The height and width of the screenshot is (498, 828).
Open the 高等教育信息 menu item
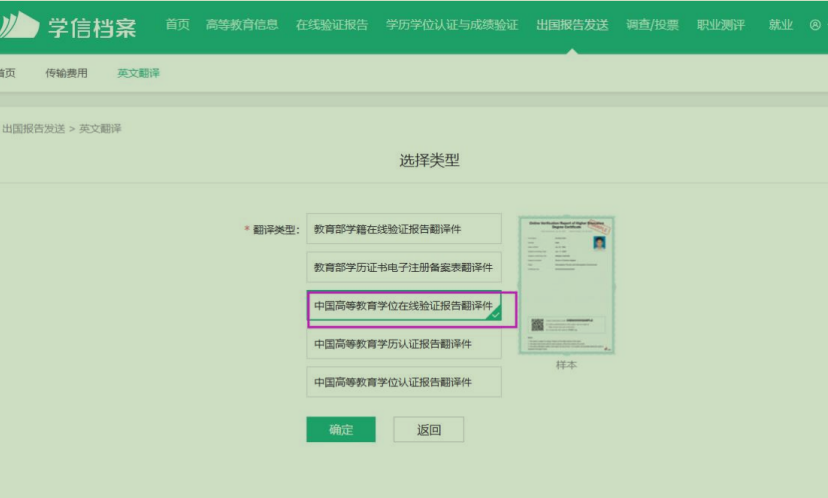click(x=242, y=25)
